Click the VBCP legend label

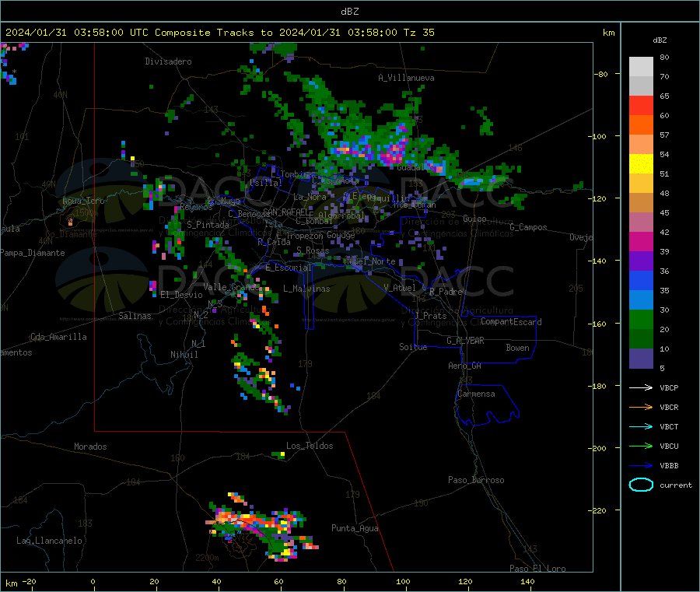coord(669,388)
